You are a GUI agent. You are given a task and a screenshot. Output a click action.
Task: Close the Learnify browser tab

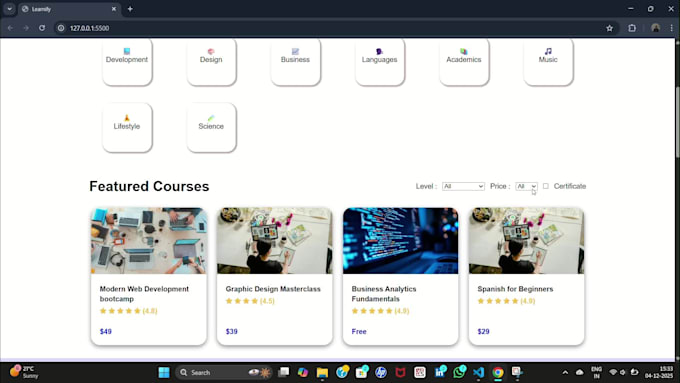click(x=114, y=9)
